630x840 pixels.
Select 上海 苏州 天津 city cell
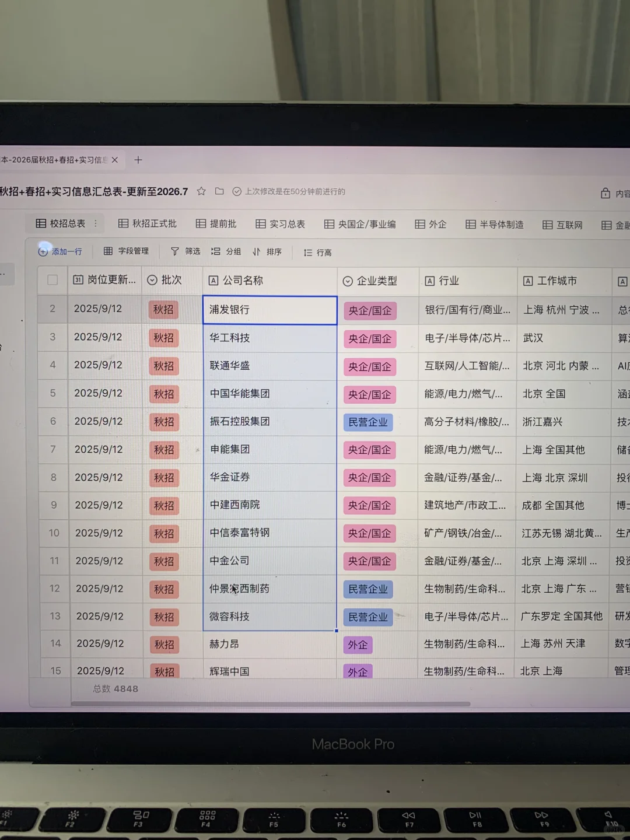tap(562, 644)
